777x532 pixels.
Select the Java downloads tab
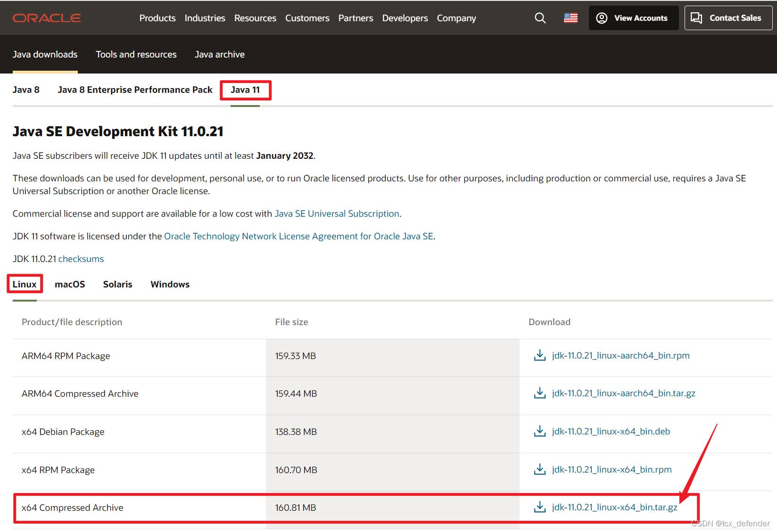[x=45, y=54]
